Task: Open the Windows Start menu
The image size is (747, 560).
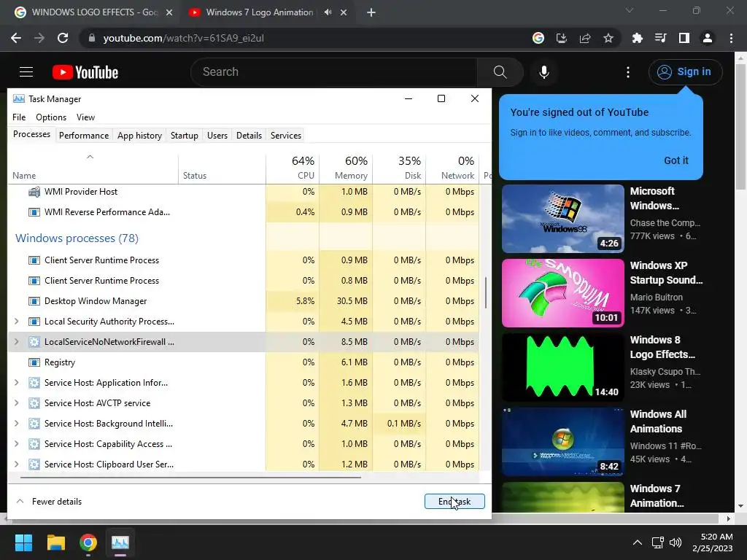Action: tap(23, 542)
